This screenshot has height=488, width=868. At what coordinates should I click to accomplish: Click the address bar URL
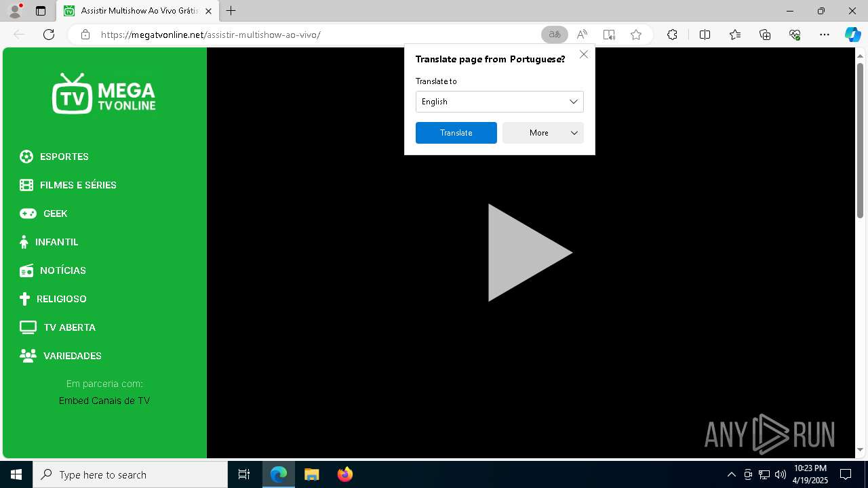(210, 35)
